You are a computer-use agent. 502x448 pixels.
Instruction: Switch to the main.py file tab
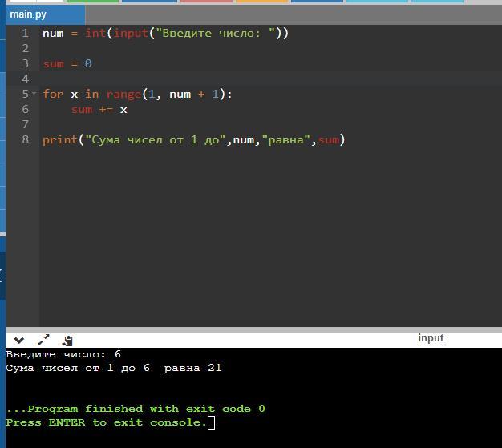[x=45, y=14]
